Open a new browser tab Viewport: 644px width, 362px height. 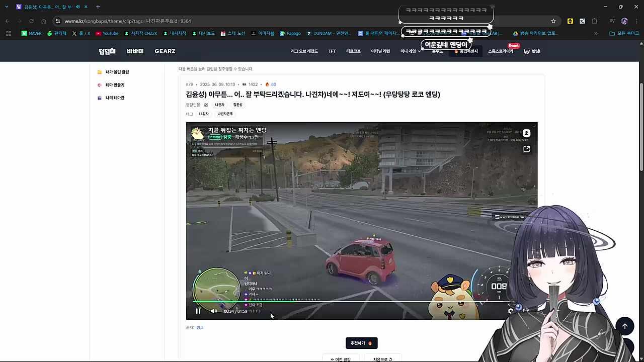pyautogui.click(x=98, y=7)
